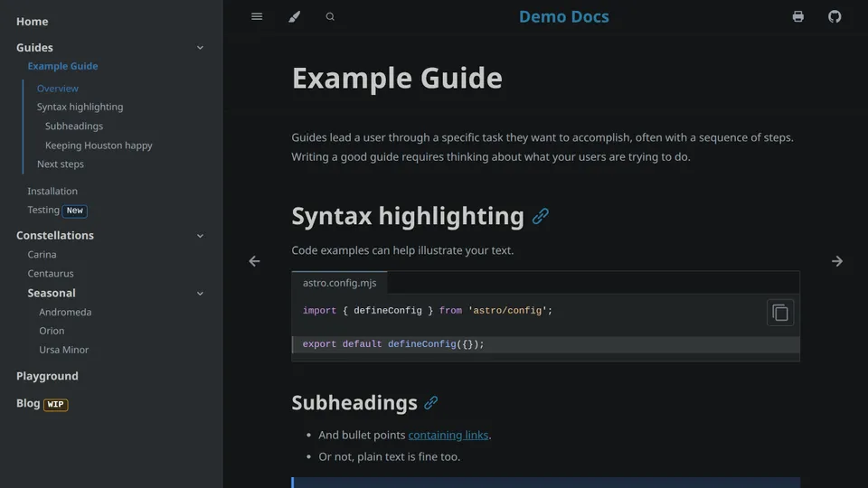Open the theme brush icon
This screenshot has width=868, height=488.
coord(294,16)
